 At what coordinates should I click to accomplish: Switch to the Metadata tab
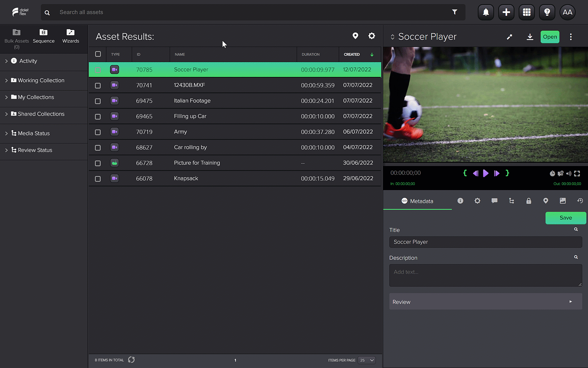click(x=418, y=201)
